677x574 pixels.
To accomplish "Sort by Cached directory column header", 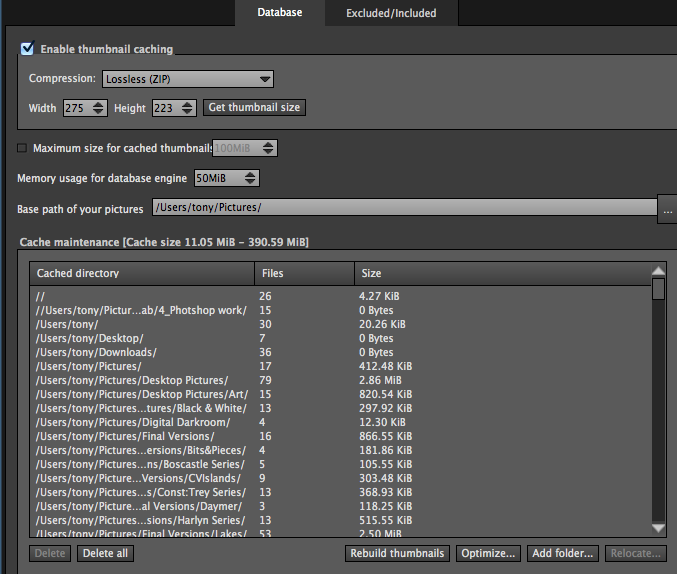I will pos(142,273).
